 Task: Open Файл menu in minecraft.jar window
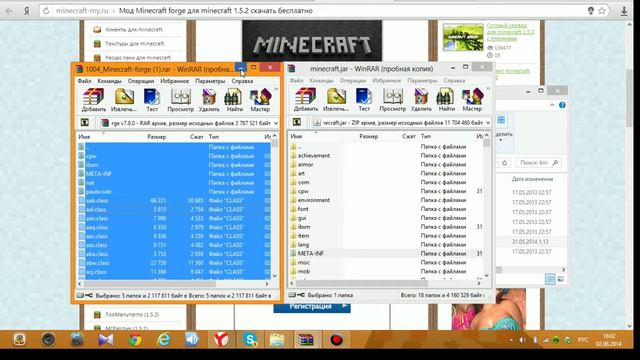(x=297, y=81)
